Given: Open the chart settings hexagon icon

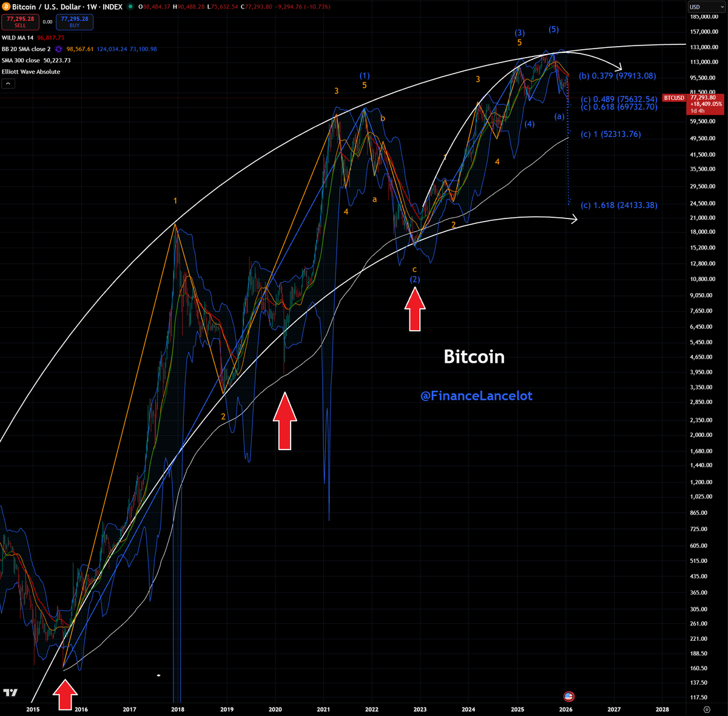Looking at the screenshot, I should [706, 709].
